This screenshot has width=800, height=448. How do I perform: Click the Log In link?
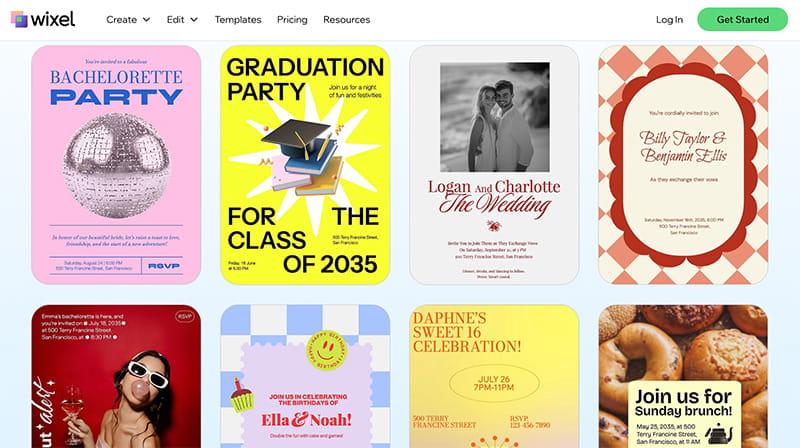(x=669, y=19)
